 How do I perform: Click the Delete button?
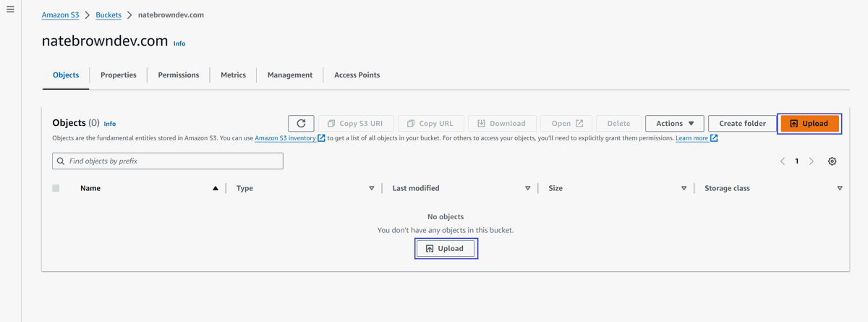618,123
